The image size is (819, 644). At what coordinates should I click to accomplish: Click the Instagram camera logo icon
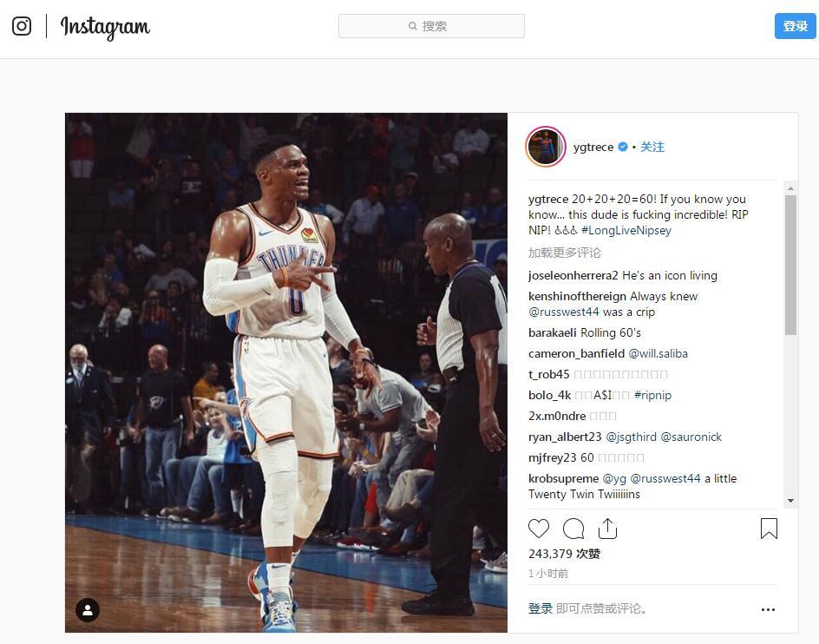tap(22, 26)
